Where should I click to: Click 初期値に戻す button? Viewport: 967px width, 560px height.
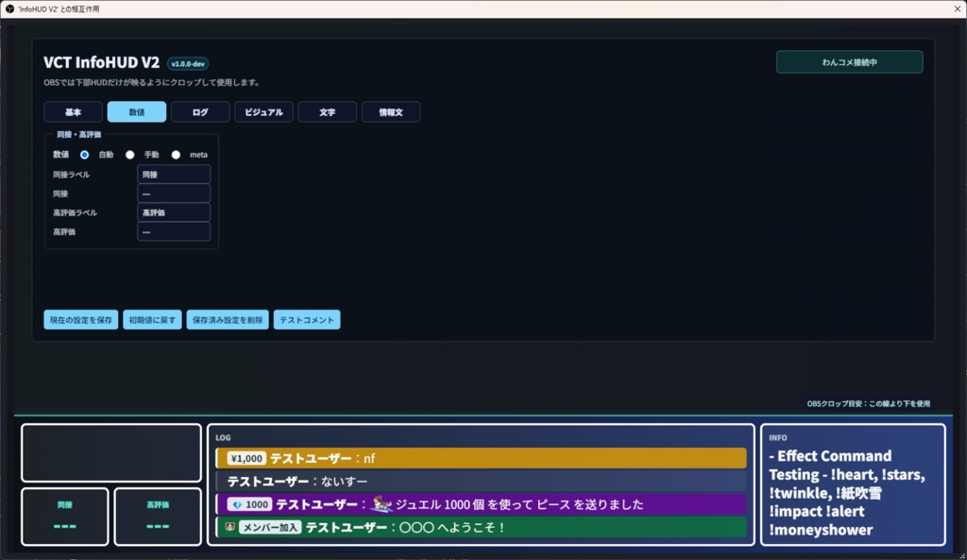click(152, 319)
